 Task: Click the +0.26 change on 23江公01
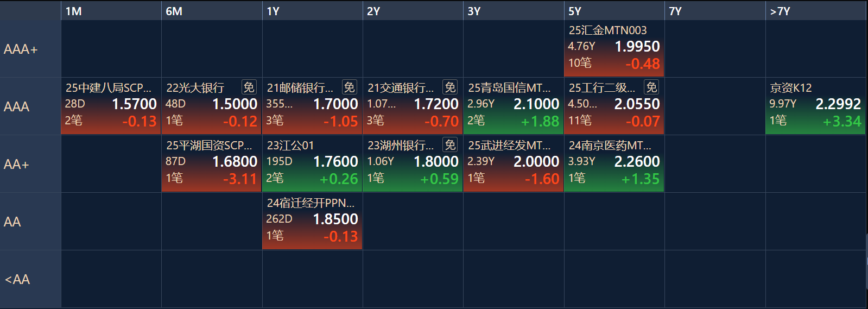[x=339, y=179]
